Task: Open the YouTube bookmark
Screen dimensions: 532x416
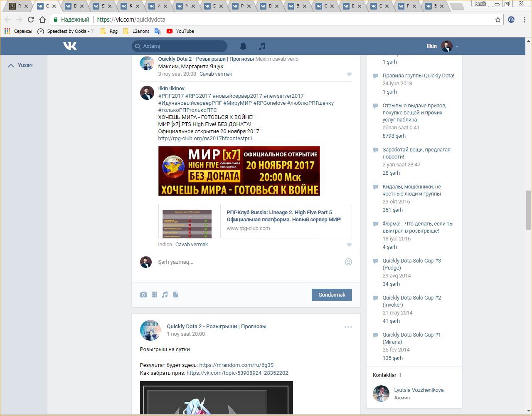Action: point(180,31)
